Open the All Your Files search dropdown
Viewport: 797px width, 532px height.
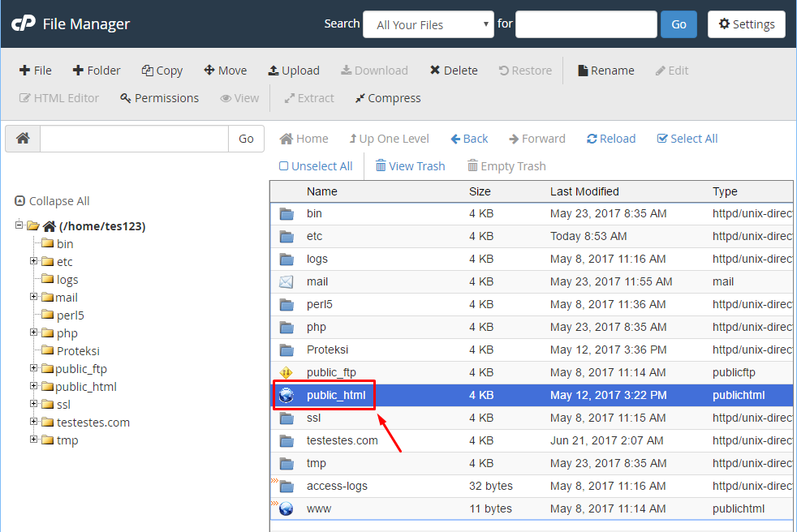tap(429, 24)
